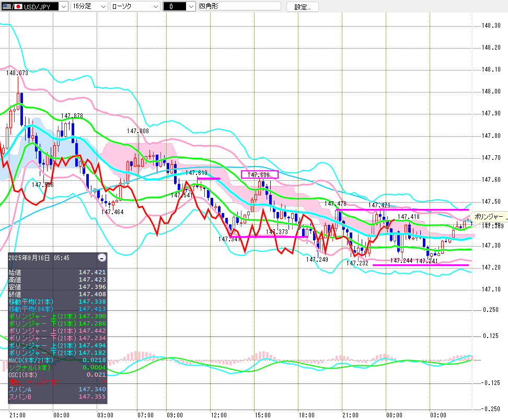This screenshot has height=420, width=508.
Task: Click the 147.878 peak price label
Action: click(72, 116)
